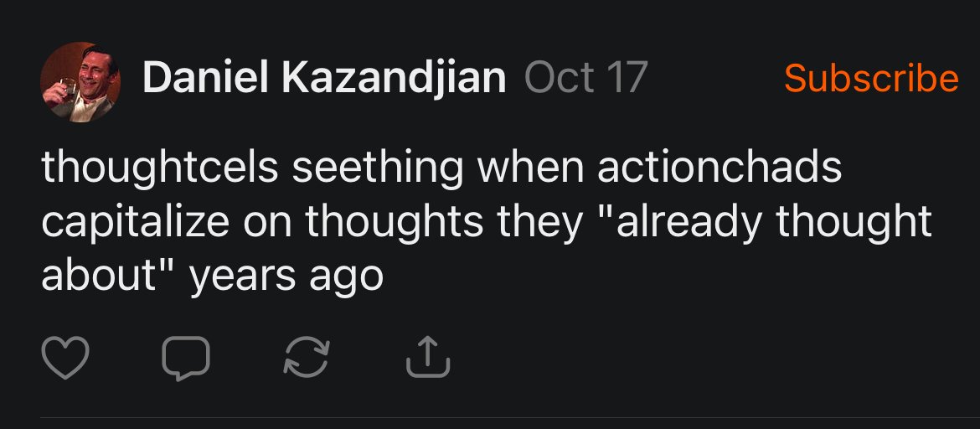The height and width of the screenshot is (429, 980).
Task: Click the word "already" in the quoted phrase
Action: pos(682,221)
